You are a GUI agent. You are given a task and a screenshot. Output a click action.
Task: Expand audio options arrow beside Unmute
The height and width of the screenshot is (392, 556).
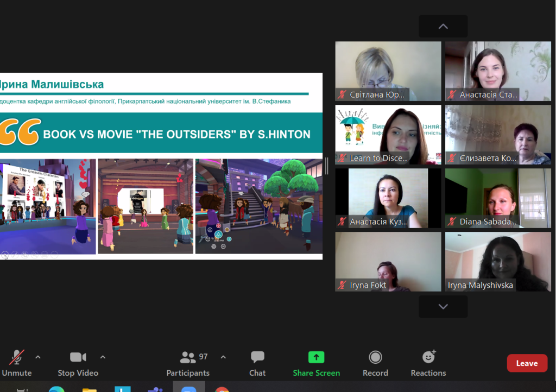pos(38,357)
